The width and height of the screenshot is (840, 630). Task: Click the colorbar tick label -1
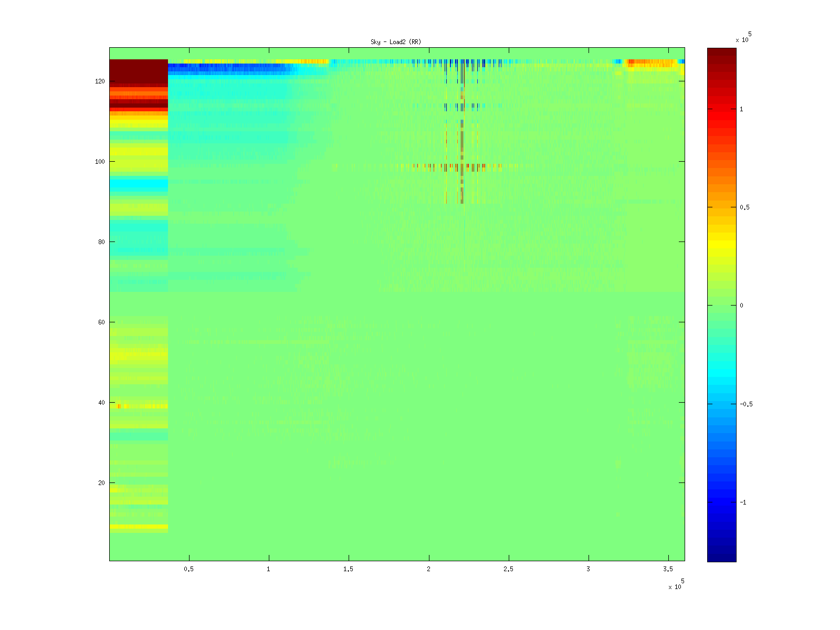(x=743, y=502)
